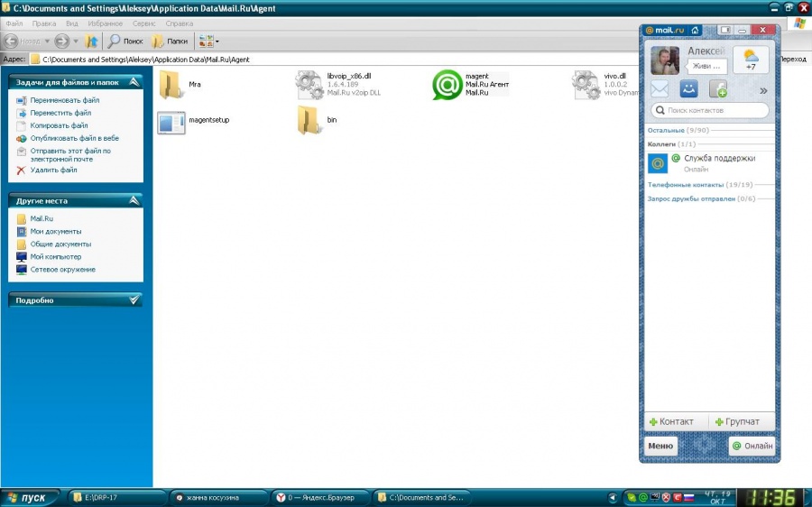Image resolution: width=812 pixels, height=507 pixels.
Task: Open the Agent Меню button
Action: (660, 446)
